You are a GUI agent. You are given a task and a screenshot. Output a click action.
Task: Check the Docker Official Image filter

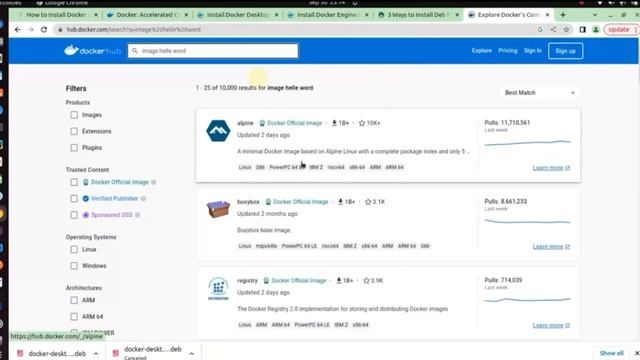[x=74, y=182]
